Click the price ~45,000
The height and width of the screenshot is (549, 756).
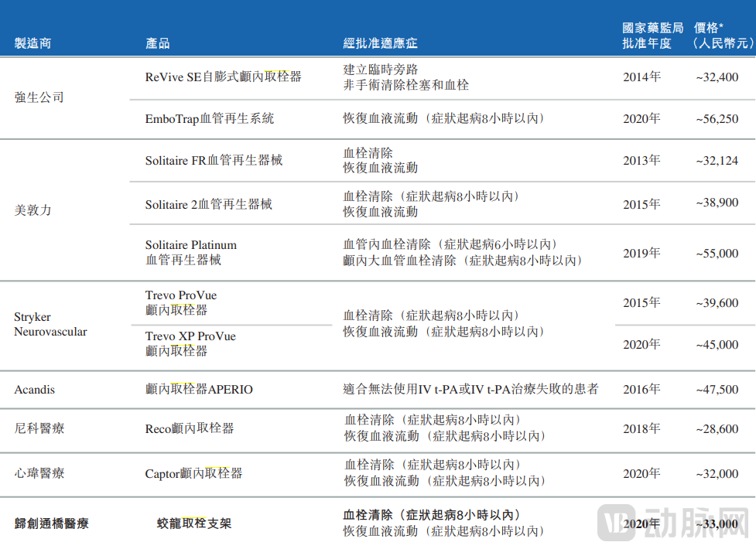coord(717,345)
